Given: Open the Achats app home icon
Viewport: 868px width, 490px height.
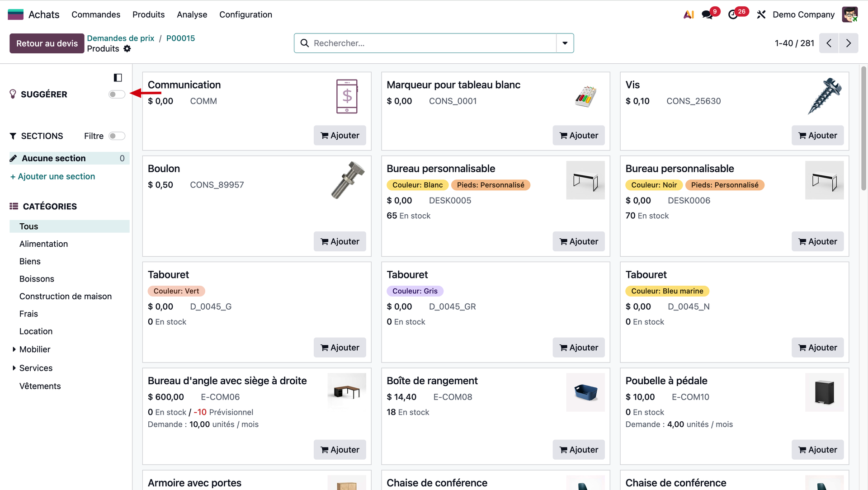Looking at the screenshot, I should [15, 14].
